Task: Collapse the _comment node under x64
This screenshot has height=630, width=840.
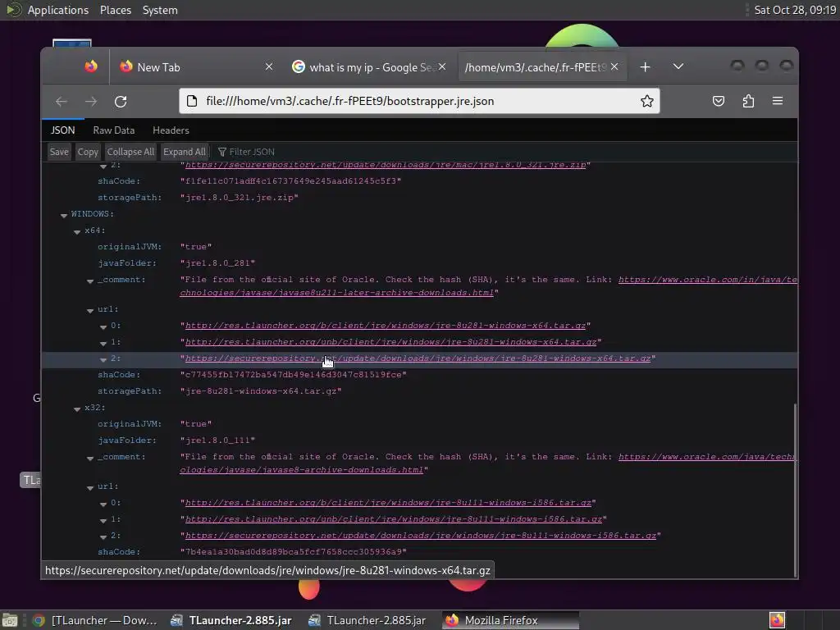Action: pos(90,281)
